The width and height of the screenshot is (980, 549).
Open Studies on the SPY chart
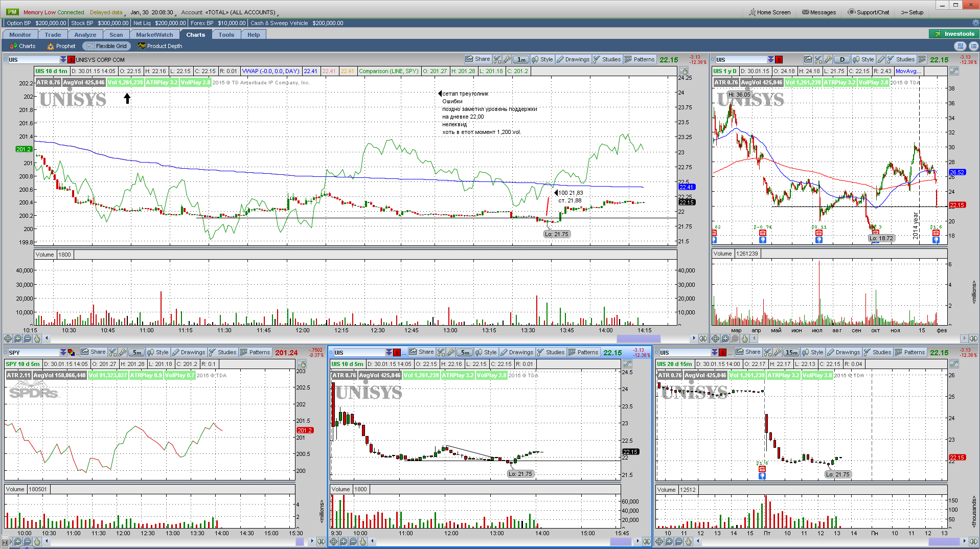click(x=222, y=352)
